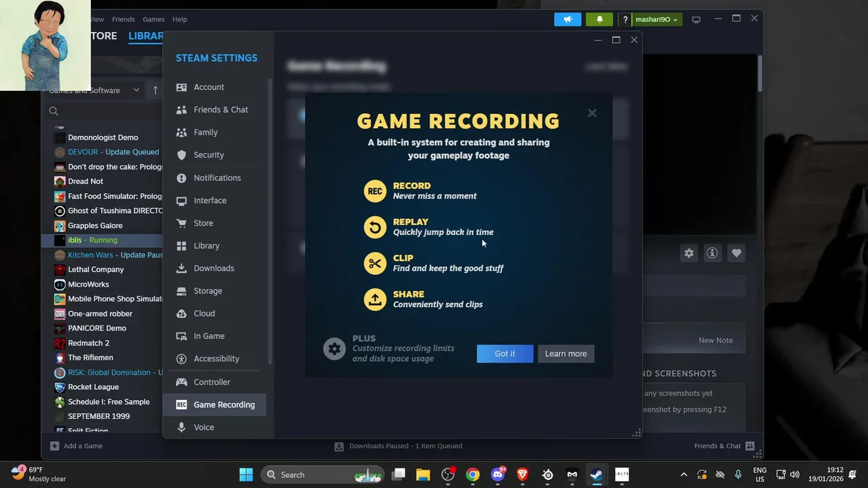The image size is (868, 488).
Task: Click the Share upload icon
Action: point(375,299)
